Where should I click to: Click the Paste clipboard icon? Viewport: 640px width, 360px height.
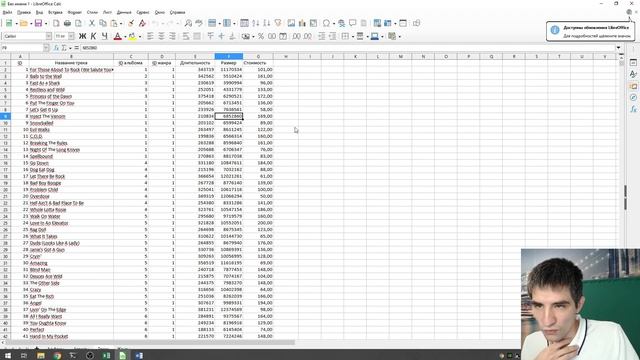click(x=114, y=23)
